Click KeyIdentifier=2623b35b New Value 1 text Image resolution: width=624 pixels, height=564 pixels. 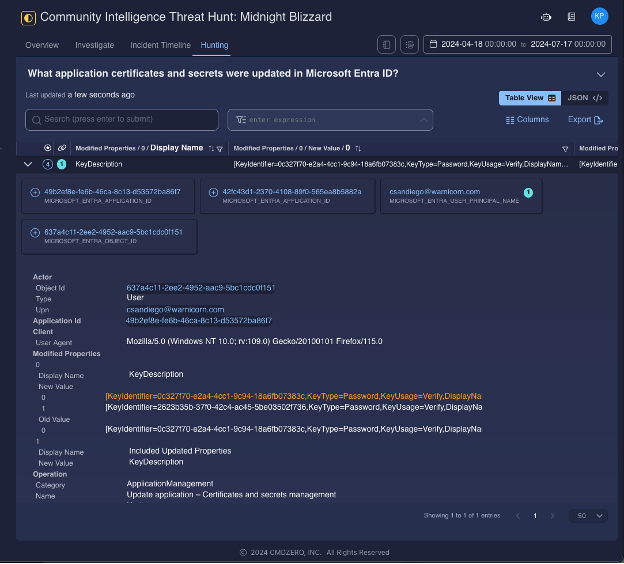294,407
